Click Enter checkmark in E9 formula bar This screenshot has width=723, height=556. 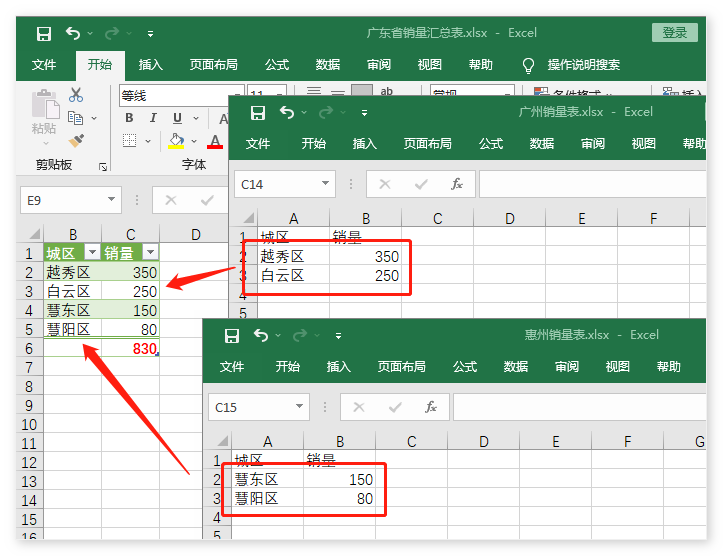(207, 200)
